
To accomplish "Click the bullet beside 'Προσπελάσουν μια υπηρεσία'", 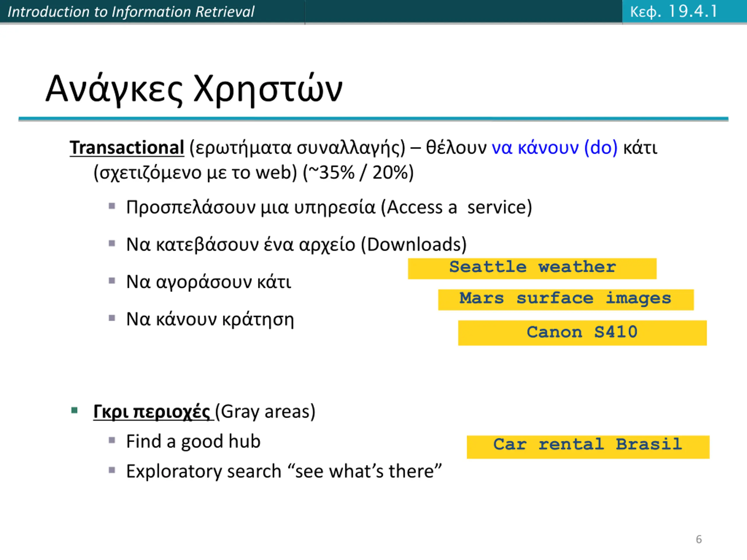I will [x=112, y=206].
